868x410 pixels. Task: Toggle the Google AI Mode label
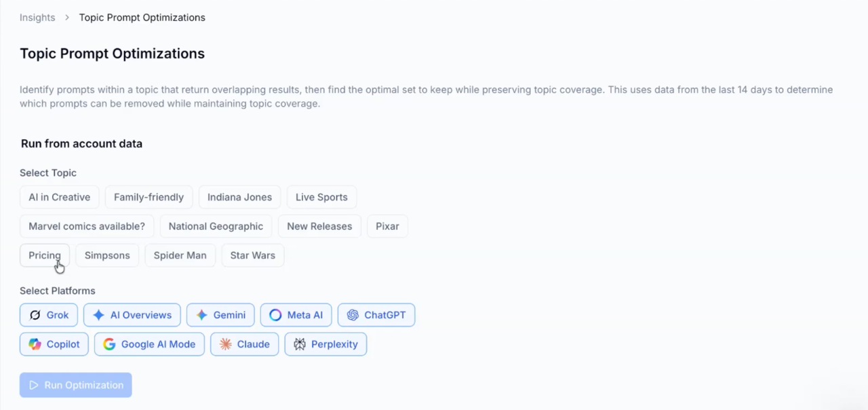pyautogui.click(x=158, y=344)
